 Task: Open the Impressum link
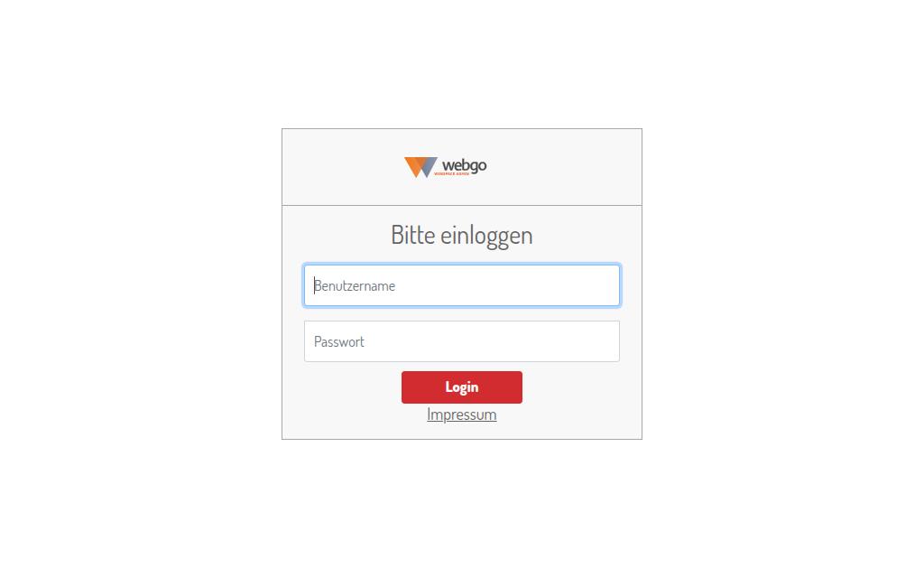461,414
